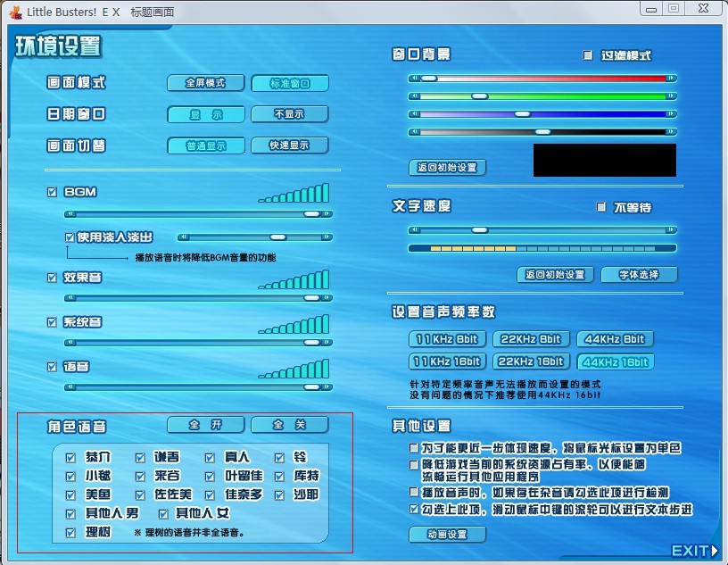
Task: Toggle 佳奈多 character voice checkbox
Action: click(210, 494)
